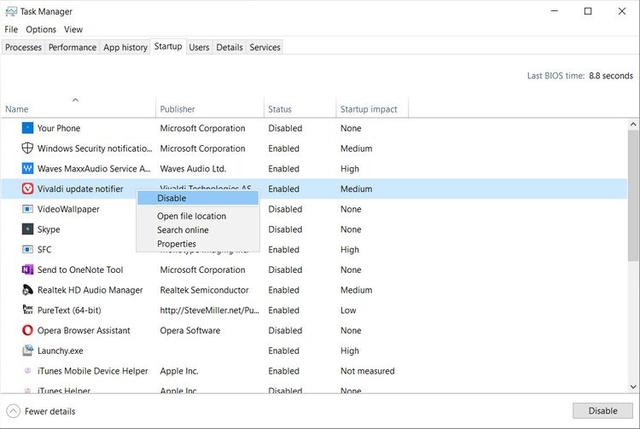The height and width of the screenshot is (429, 640).
Task: Click the Waves Audio Ltd. publisher cell
Action: pos(193,169)
